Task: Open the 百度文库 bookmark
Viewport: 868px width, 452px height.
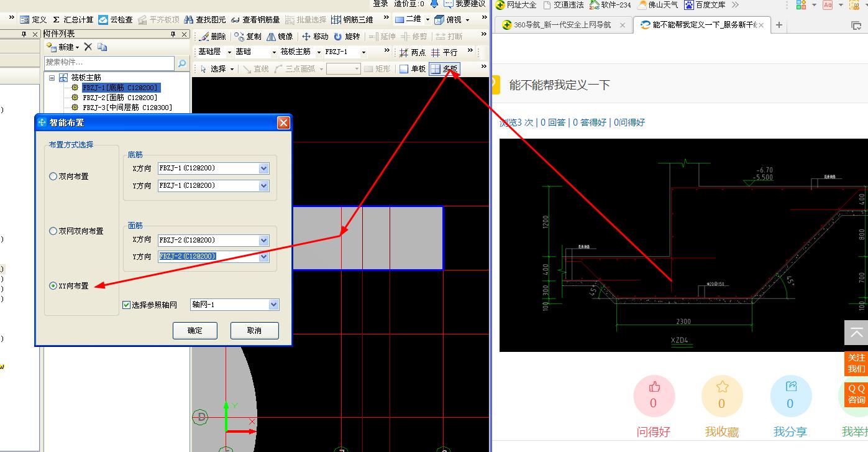Action: tap(705, 5)
